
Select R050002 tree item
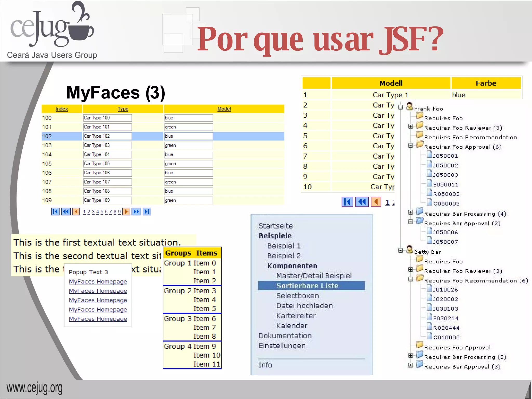pyautogui.click(x=446, y=194)
